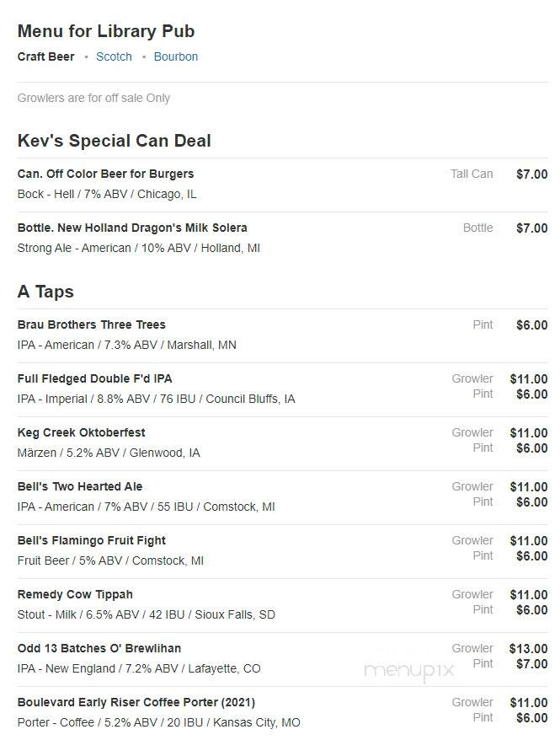Select the Craft Beer tab

pos(45,56)
